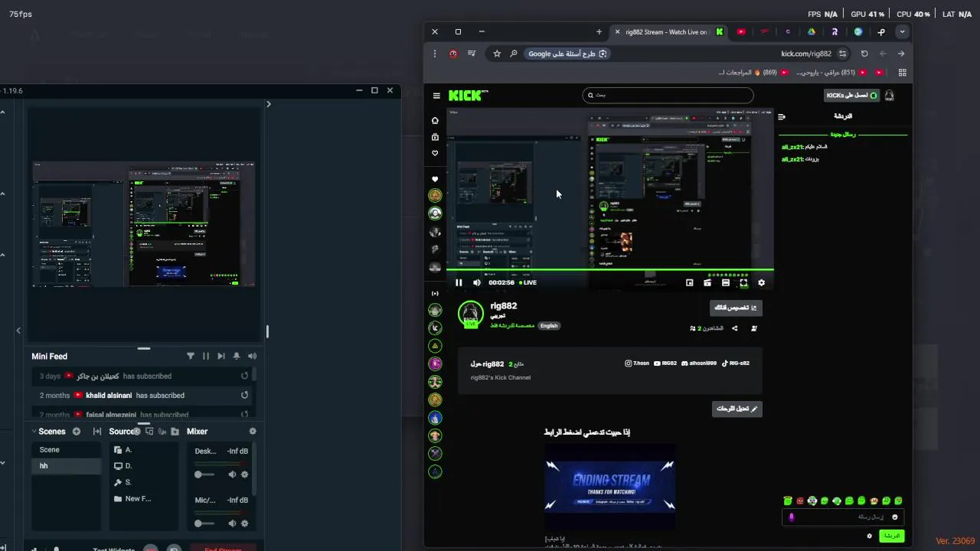The image size is (980, 551).
Task: Open the Mini Feed filter icon
Action: [191, 356]
